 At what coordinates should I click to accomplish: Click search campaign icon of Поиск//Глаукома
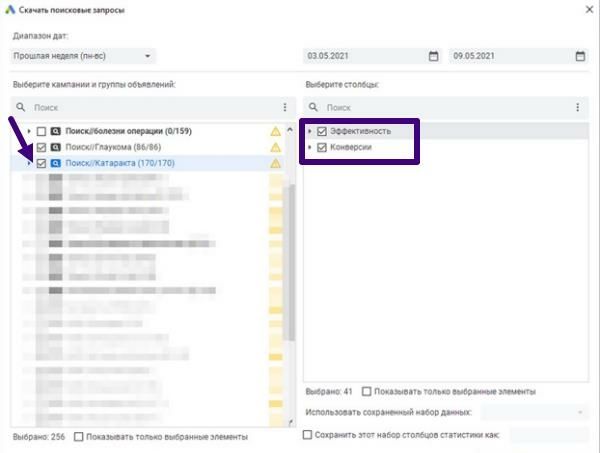(55, 147)
